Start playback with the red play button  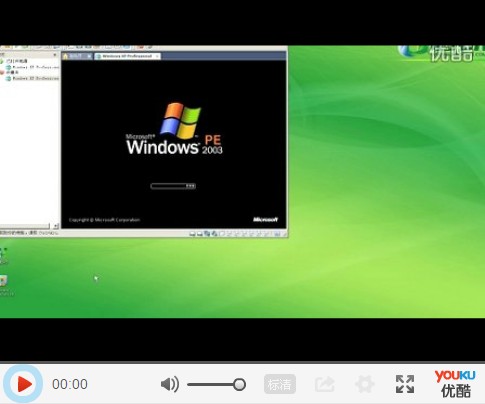click(x=23, y=384)
